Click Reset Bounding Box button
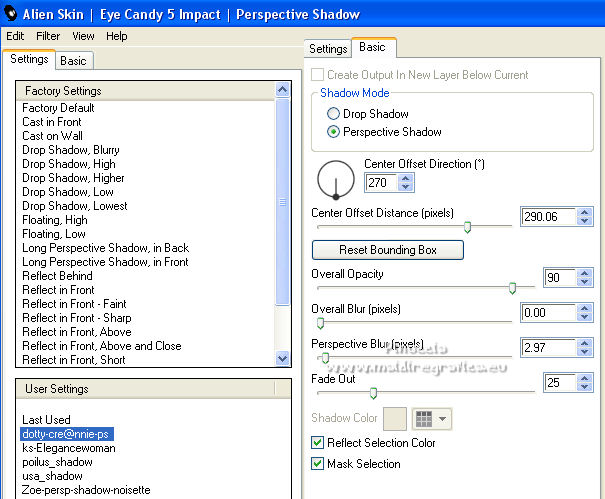The image size is (605, 499). [388, 250]
